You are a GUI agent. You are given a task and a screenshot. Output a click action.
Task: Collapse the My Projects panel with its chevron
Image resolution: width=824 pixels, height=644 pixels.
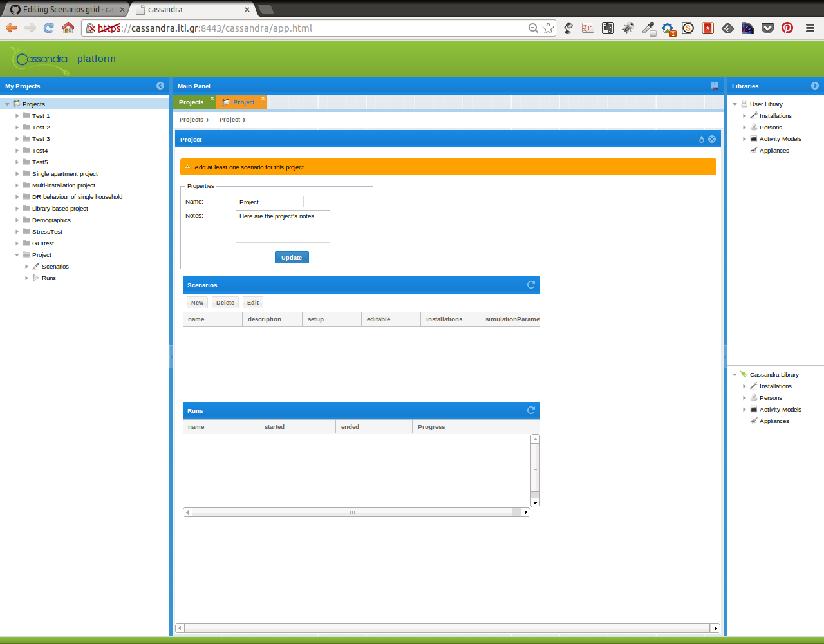coord(160,85)
